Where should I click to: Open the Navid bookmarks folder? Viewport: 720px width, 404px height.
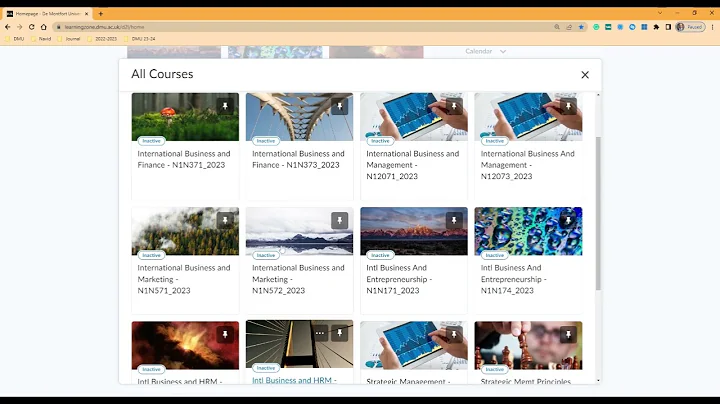click(x=41, y=39)
